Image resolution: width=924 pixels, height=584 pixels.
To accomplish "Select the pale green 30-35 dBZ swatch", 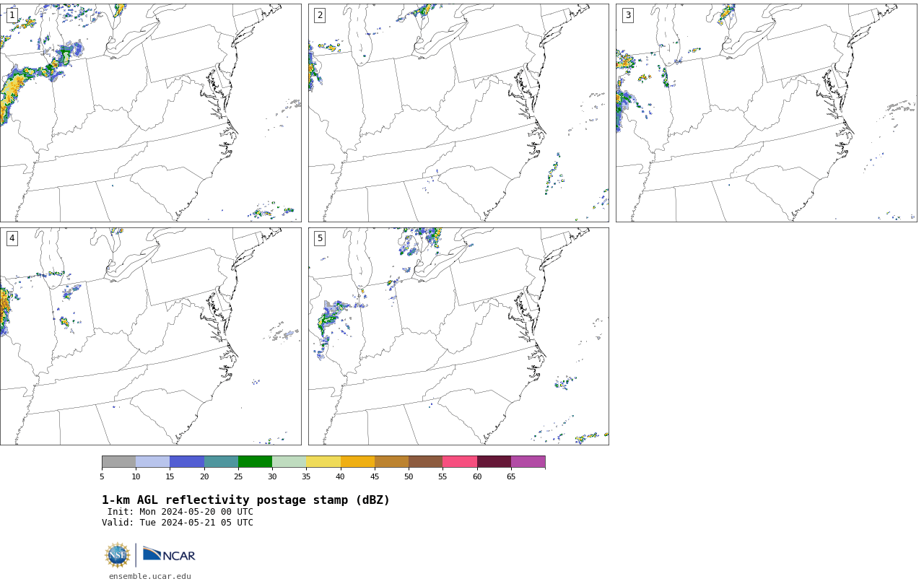I will coord(289,462).
